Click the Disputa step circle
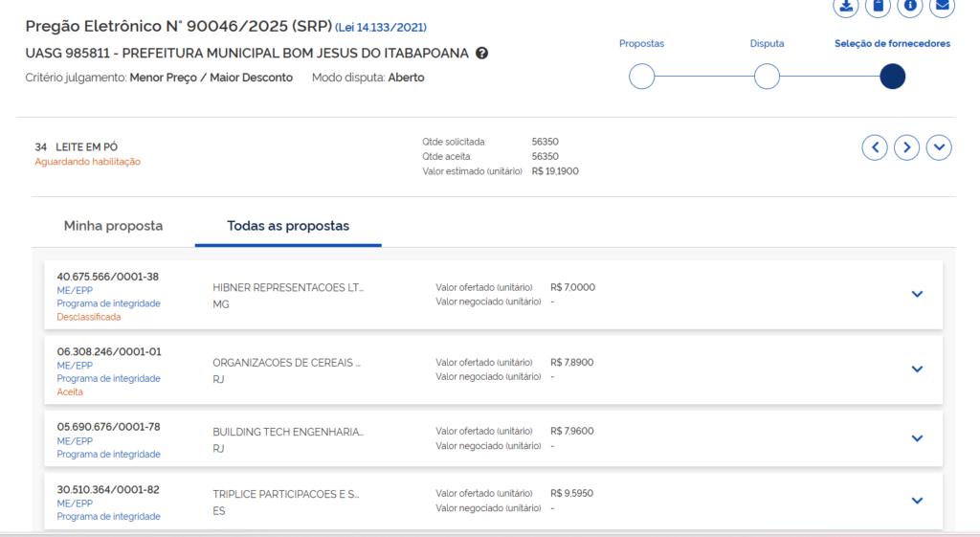 click(x=767, y=77)
